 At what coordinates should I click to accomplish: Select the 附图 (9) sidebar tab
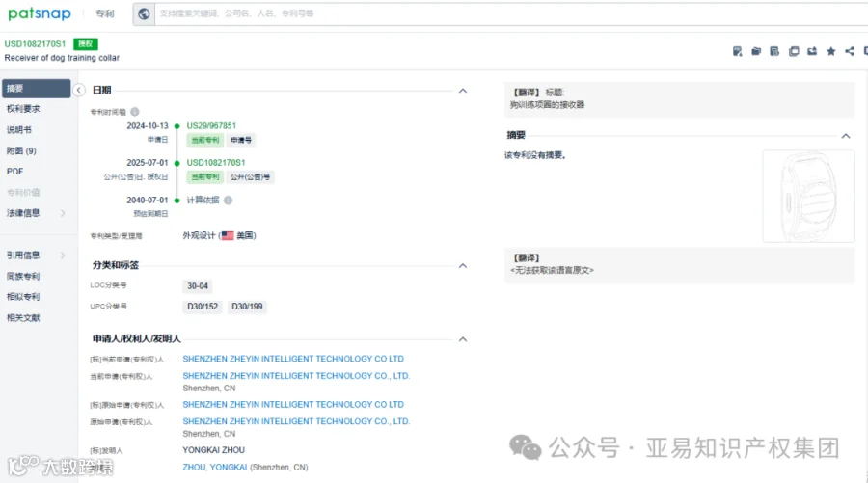(x=21, y=151)
